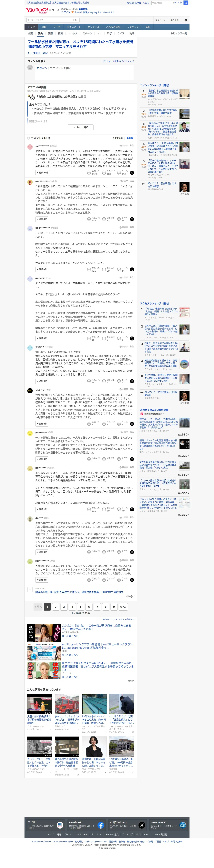Share pon***** comment on X

click(x=132, y=510)
